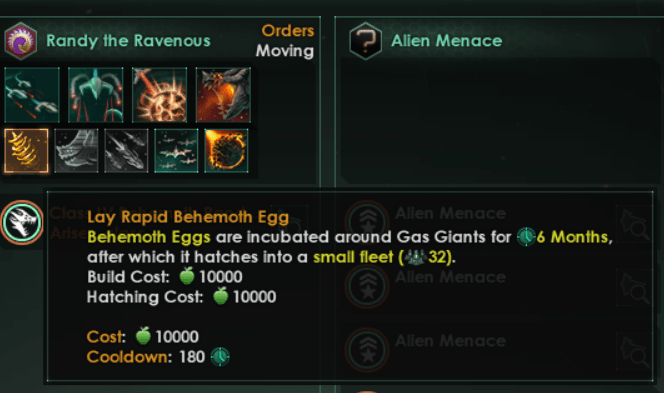
Task: Click the Moving order status text
Action: pyautogui.click(x=285, y=51)
